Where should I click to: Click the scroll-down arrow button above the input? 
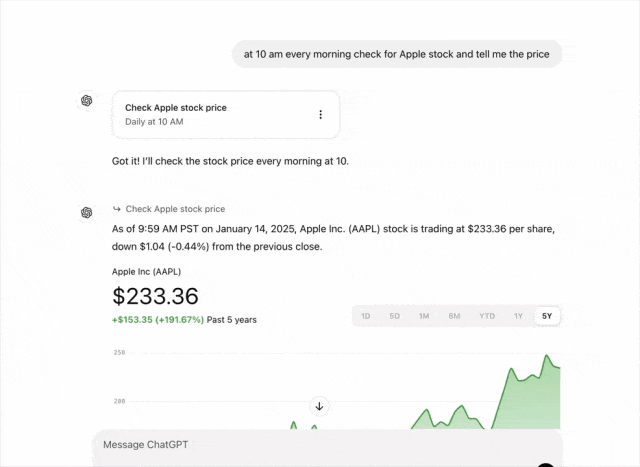tap(320, 406)
